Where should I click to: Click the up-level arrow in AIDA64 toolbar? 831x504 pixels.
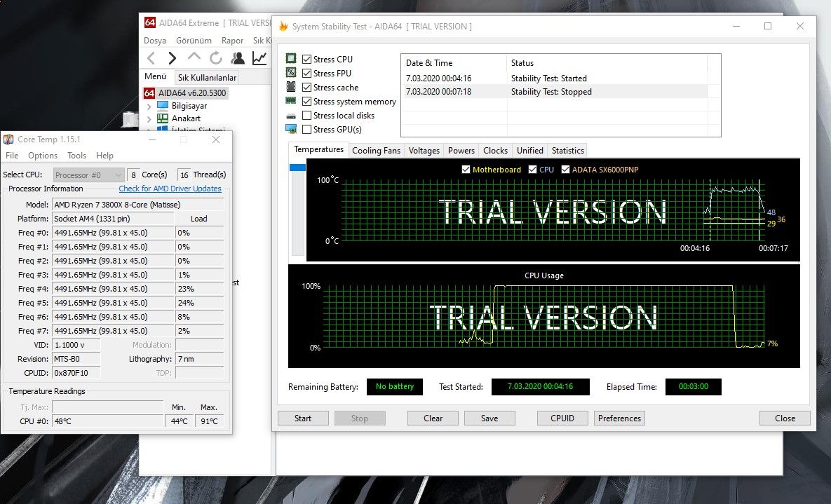point(194,58)
